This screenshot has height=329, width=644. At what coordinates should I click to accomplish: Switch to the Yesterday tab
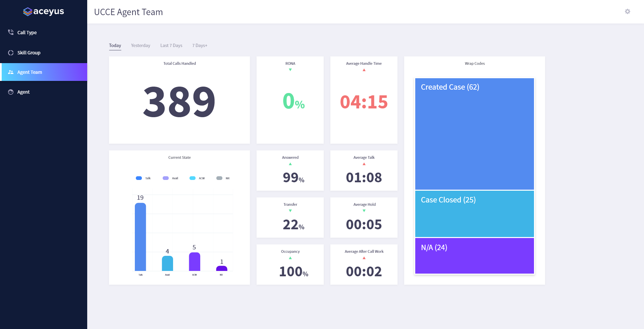141,45
